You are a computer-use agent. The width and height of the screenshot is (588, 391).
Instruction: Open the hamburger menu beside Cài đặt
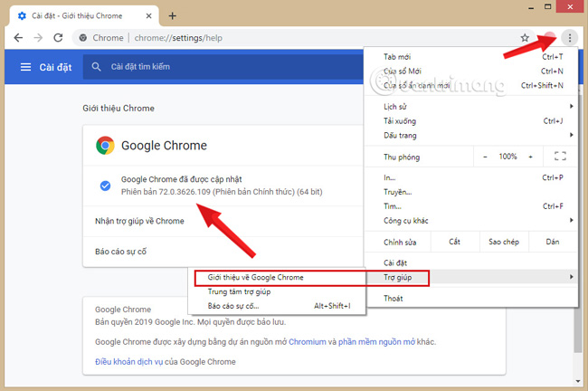click(25, 67)
